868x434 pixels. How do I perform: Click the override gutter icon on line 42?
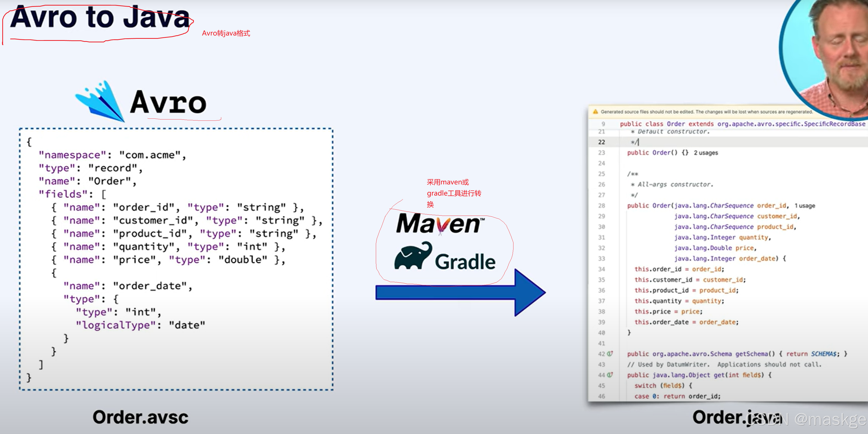coord(610,354)
